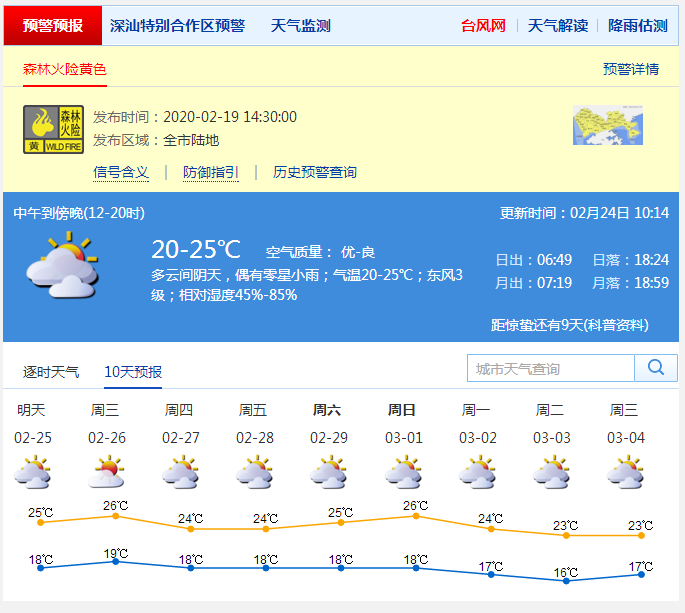Click the 02-25 forecast weather icon

[33, 472]
